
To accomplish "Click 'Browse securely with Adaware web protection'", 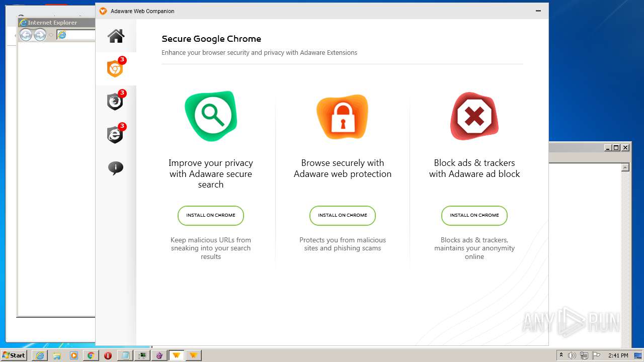I will pos(343,168).
